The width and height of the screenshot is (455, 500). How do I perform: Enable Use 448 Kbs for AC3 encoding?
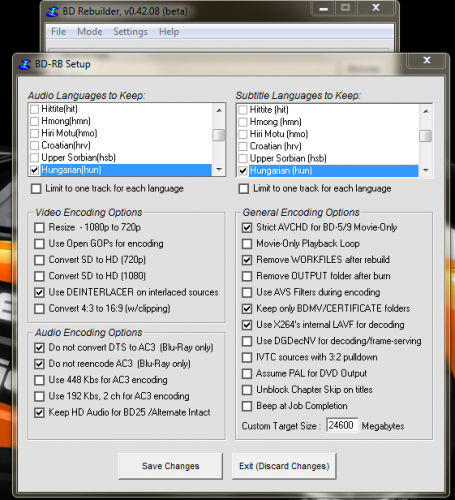click(39, 380)
